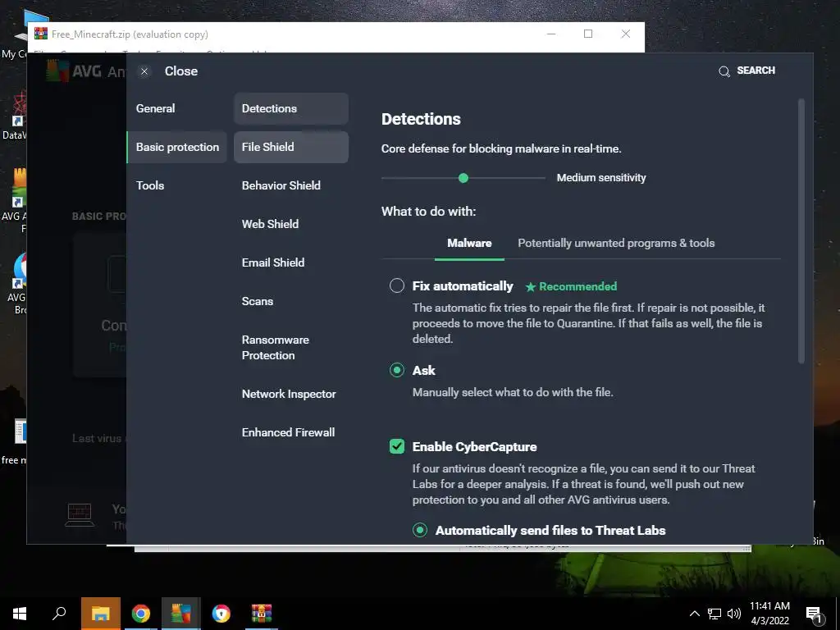The height and width of the screenshot is (630, 840).
Task: Open the notification center icon
Action: pos(815,614)
